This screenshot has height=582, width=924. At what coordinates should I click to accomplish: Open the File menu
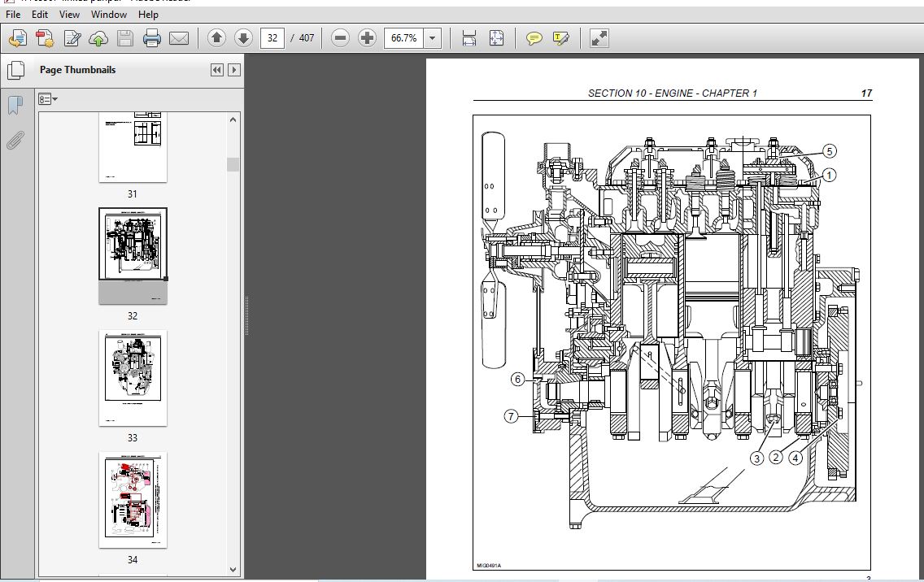pyautogui.click(x=12, y=14)
